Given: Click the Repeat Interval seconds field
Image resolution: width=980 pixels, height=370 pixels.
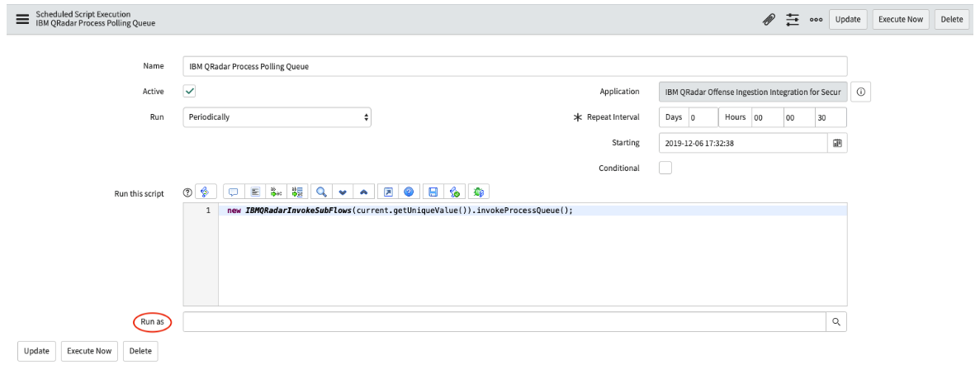Looking at the screenshot, I should (x=831, y=117).
